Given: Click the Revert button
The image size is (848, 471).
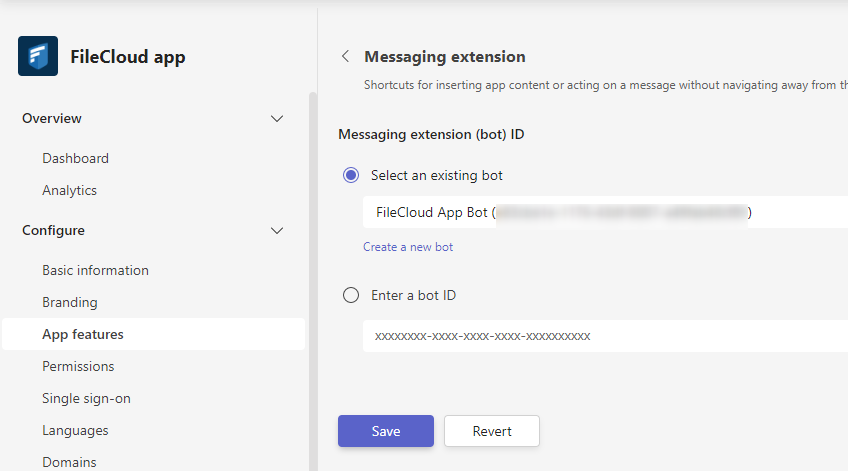Looking at the screenshot, I should pos(491,431).
